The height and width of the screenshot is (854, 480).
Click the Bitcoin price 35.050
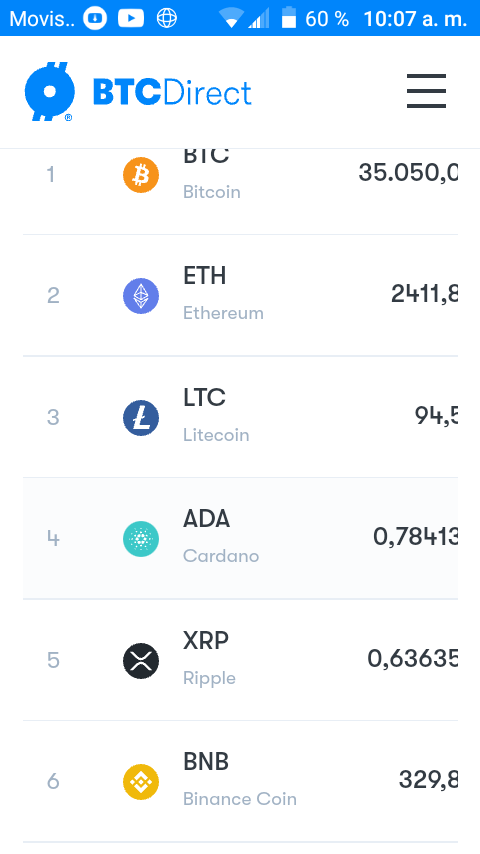click(x=408, y=173)
